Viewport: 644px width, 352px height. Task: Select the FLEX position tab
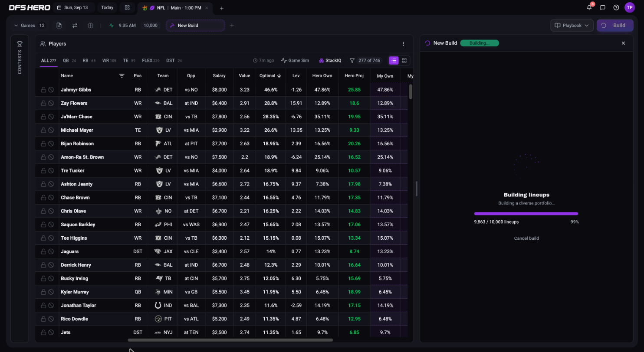pyautogui.click(x=151, y=61)
